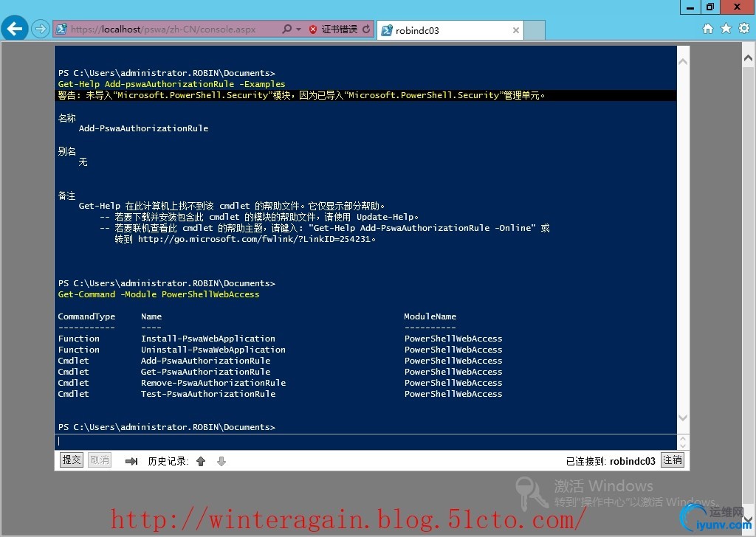Click the tab-completion arrow icon

click(x=131, y=461)
